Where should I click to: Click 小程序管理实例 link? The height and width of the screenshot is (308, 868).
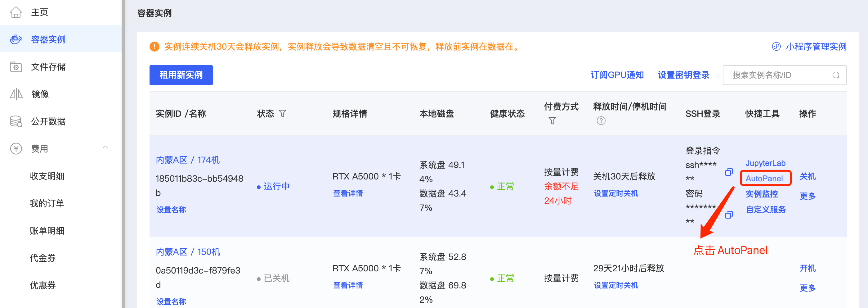816,47
